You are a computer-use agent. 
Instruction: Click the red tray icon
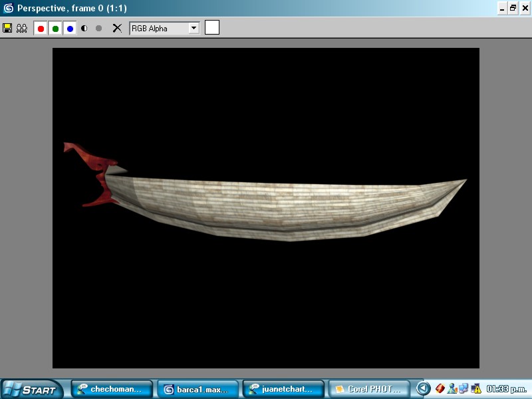[x=440, y=388]
